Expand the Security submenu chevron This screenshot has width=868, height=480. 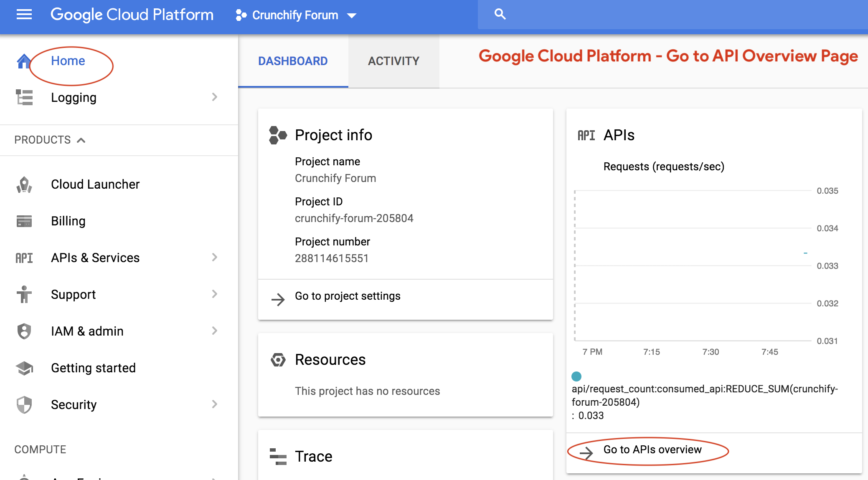click(215, 404)
